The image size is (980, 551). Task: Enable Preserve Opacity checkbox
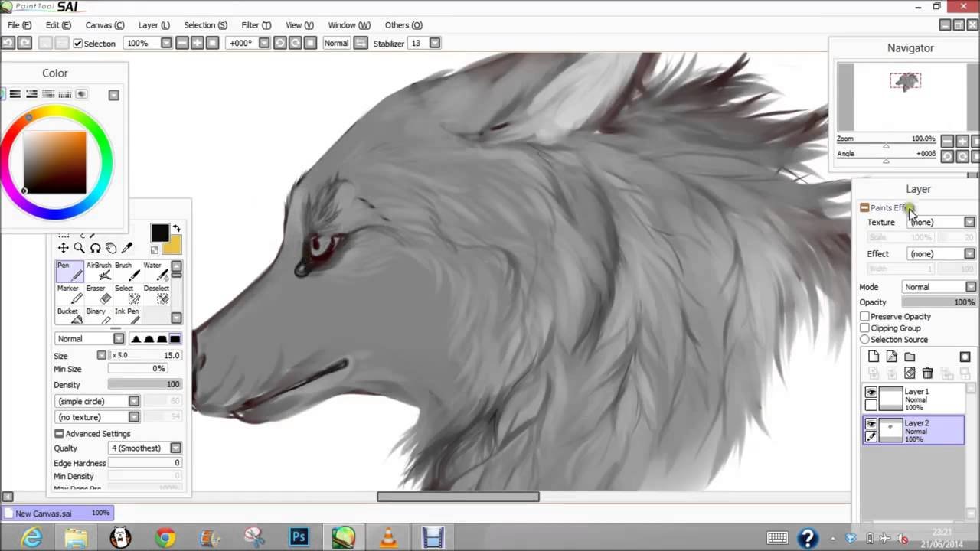point(864,317)
